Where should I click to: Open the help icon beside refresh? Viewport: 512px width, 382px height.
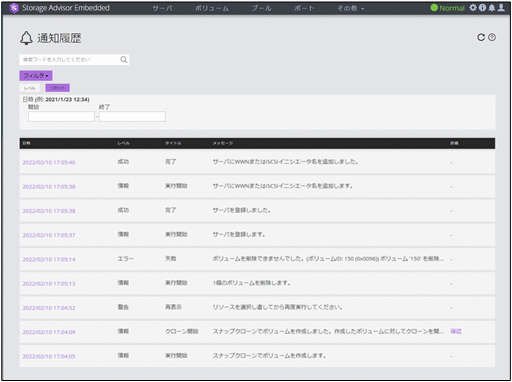coord(492,37)
